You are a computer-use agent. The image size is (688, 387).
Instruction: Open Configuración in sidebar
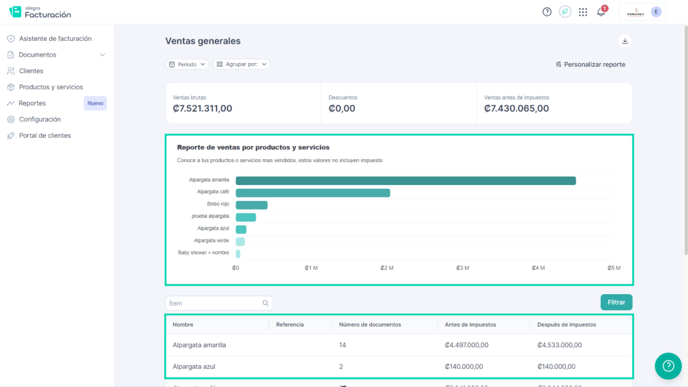point(39,119)
